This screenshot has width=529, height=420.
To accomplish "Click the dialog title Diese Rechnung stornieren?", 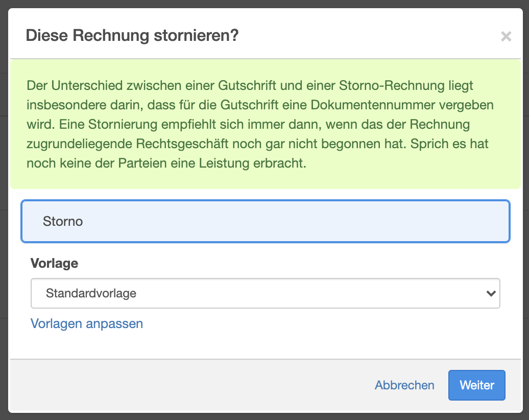I will tap(132, 36).
